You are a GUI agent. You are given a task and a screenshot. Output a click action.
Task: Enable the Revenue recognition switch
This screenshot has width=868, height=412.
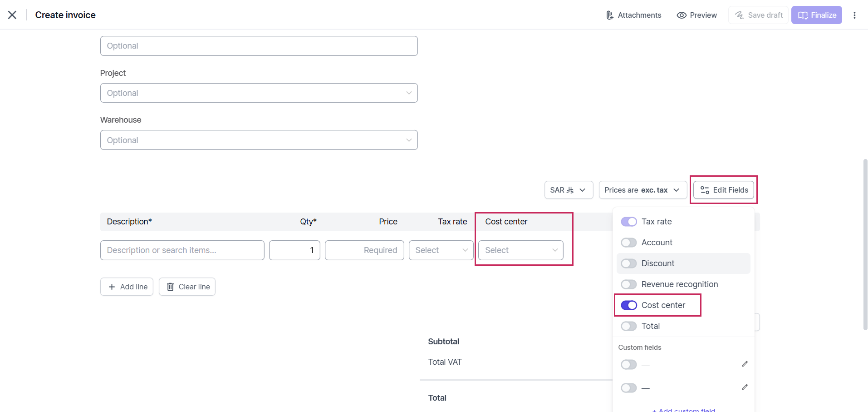(x=629, y=284)
